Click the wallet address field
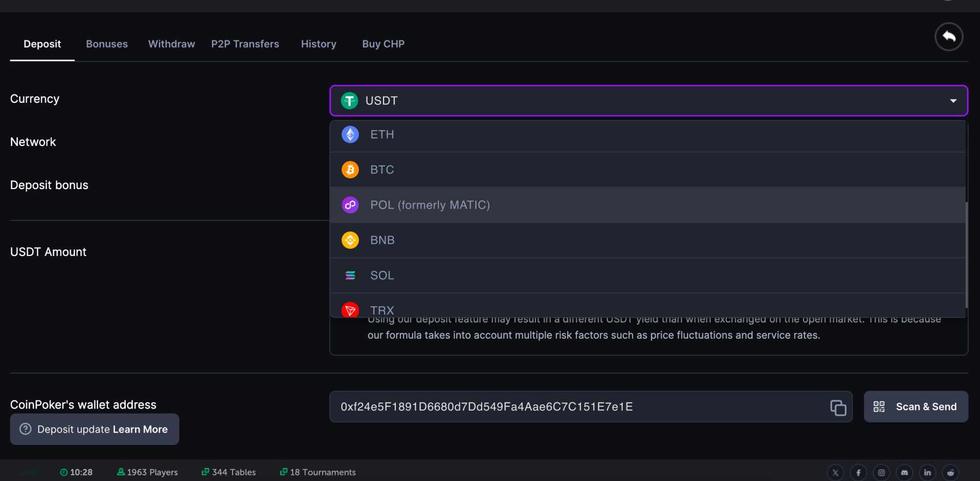This screenshot has width=980, height=481. tap(565, 406)
